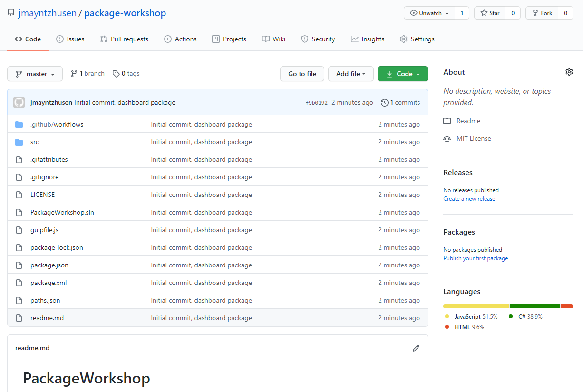Click the .github/workflows folder icon
This screenshot has width=583, height=392.
(19, 125)
